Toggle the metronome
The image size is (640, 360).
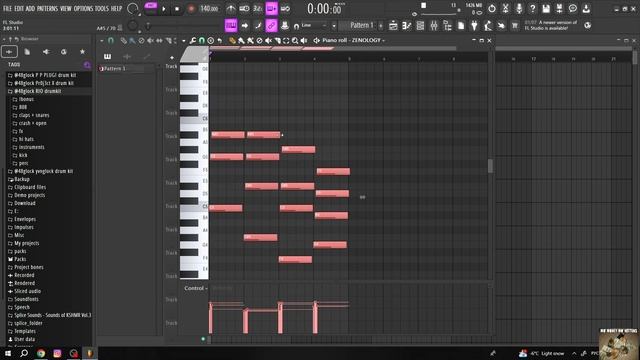point(231,8)
